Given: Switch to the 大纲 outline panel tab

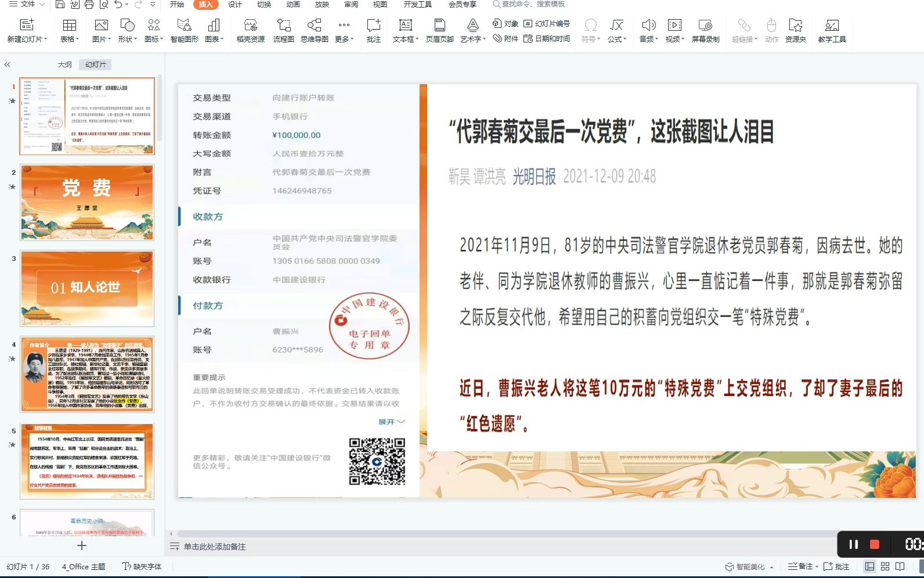Looking at the screenshot, I should tap(65, 64).
